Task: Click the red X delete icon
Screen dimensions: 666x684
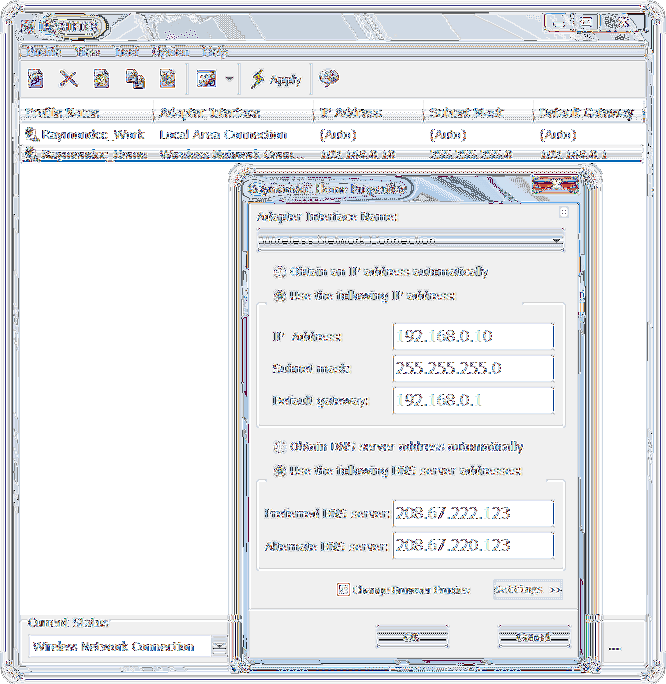Action: (x=68, y=78)
